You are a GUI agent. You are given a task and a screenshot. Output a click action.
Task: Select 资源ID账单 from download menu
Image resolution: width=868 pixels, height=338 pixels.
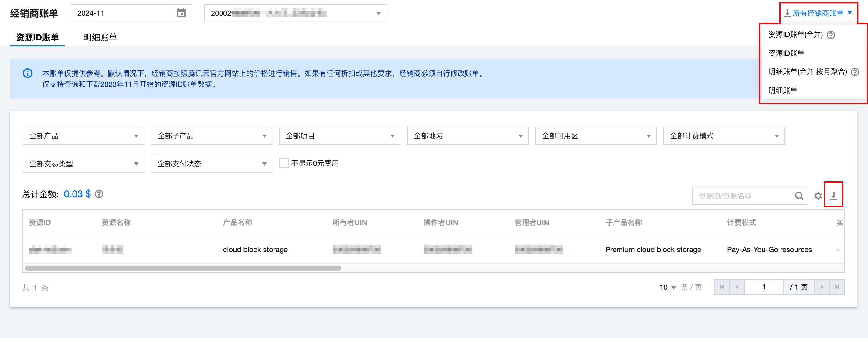pos(786,53)
